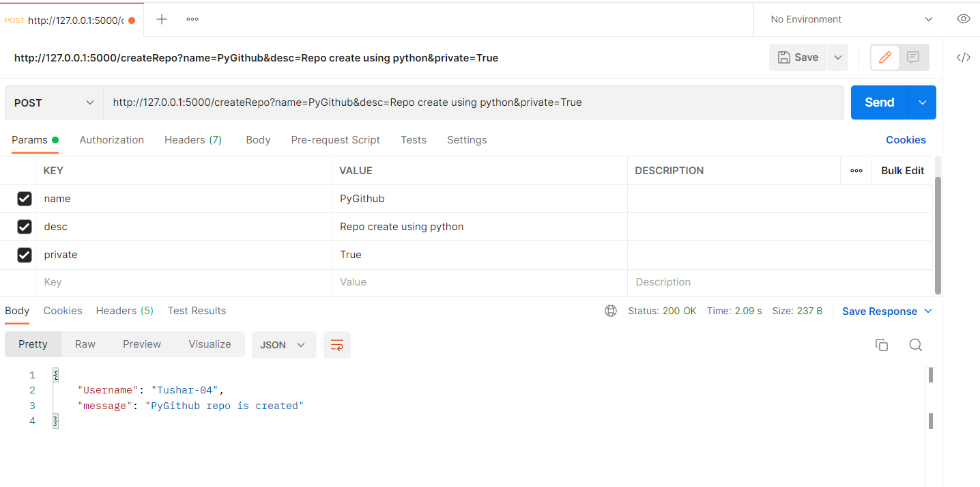
Task: Click the edit pencil icon
Action: (884, 57)
